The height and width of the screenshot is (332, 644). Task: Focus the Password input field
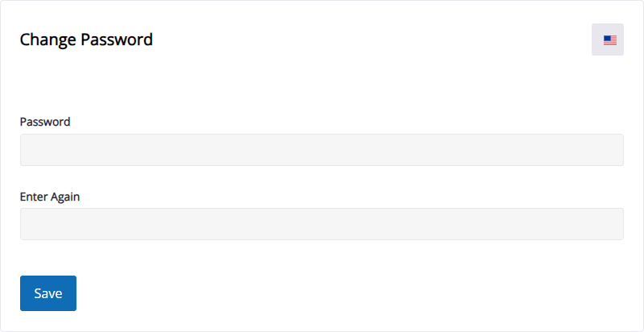pos(322,150)
